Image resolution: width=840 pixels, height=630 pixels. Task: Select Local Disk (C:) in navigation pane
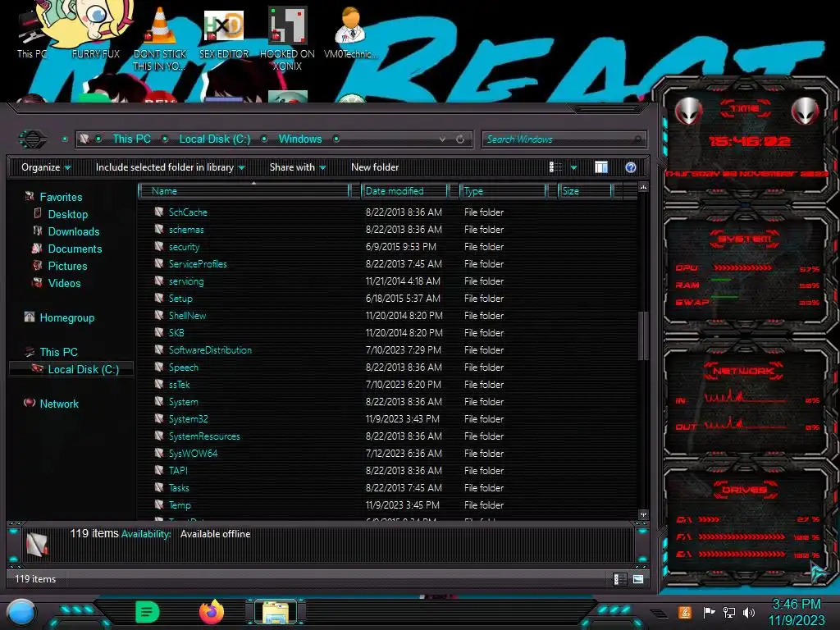point(84,369)
